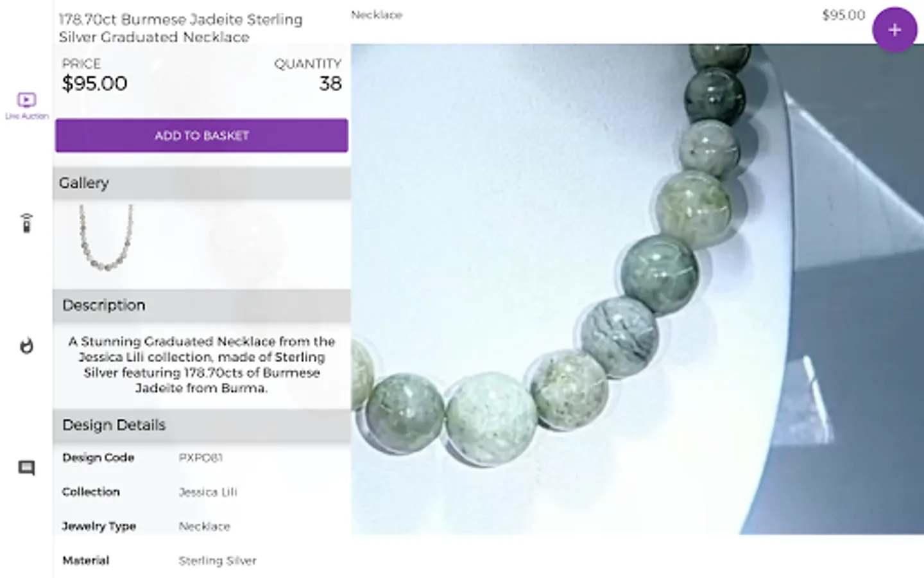Open the chat bubble icon in sidebar

(x=26, y=468)
